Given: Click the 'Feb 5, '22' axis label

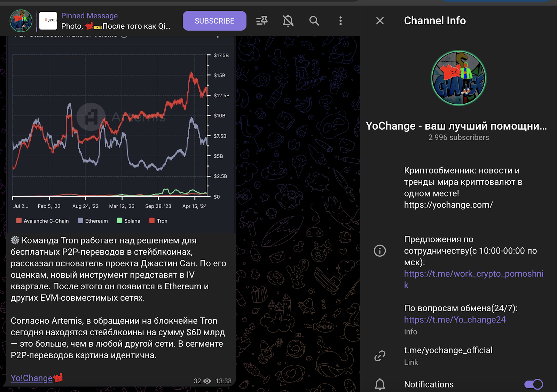Looking at the screenshot, I should pos(49,206).
